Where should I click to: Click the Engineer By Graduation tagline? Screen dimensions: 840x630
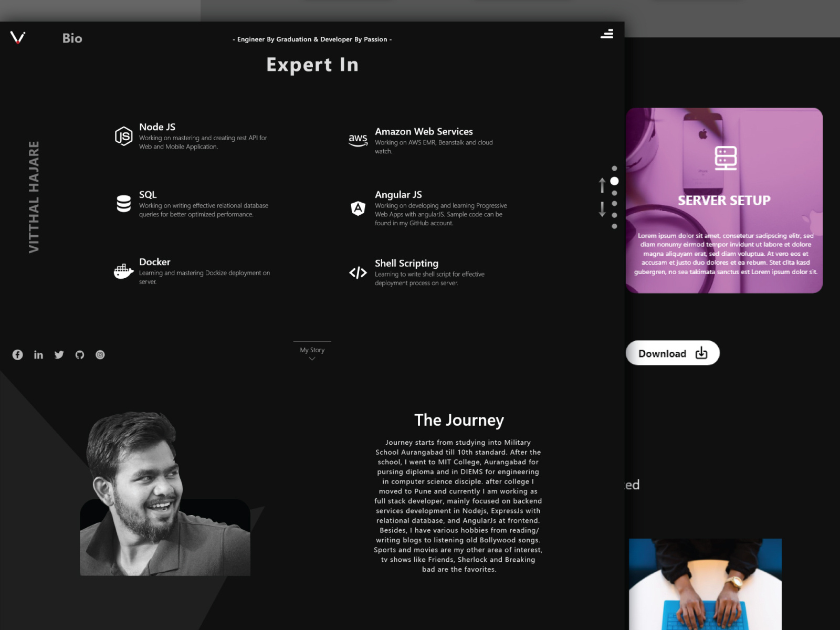tap(312, 39)
